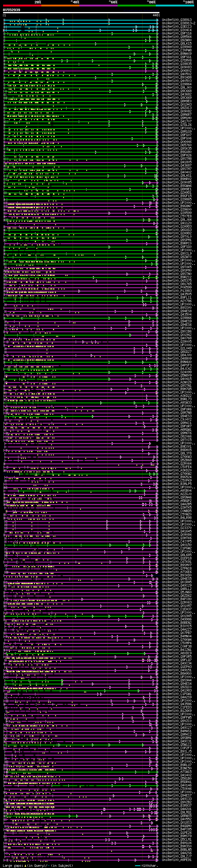Select label UniRef100_A9SW33
Screen dimensions: 197x868
177,402
